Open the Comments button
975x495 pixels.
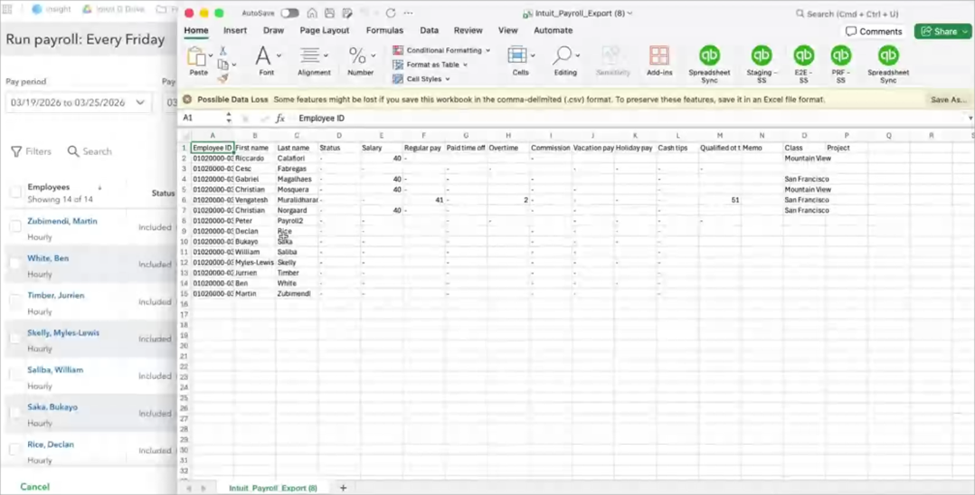click(x=873, y=31)
